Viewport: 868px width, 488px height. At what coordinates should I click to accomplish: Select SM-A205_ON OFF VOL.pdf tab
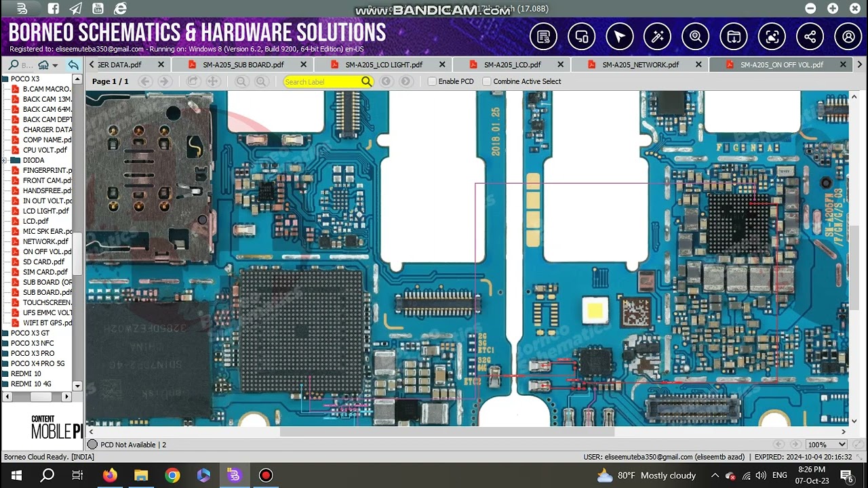point(781,65)
